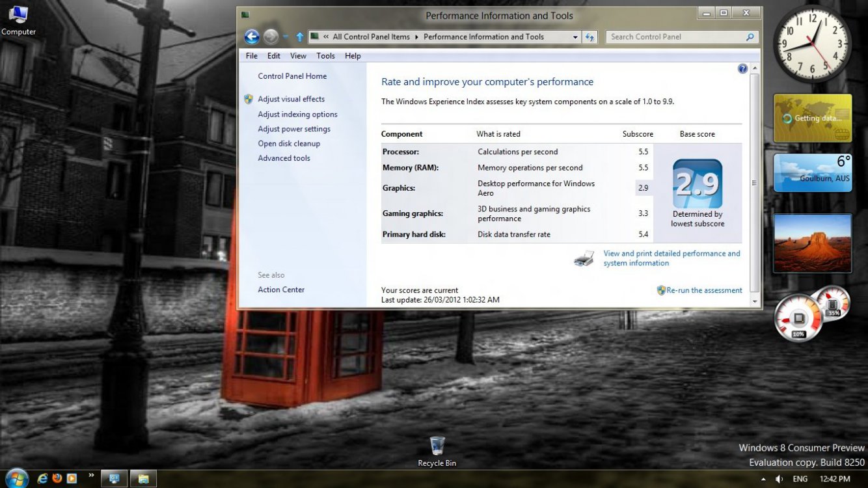Viewport: 868px width, 488px height.
Task: Click the scroll down arrow of the window scrollbar
Action: click(755, 301)
